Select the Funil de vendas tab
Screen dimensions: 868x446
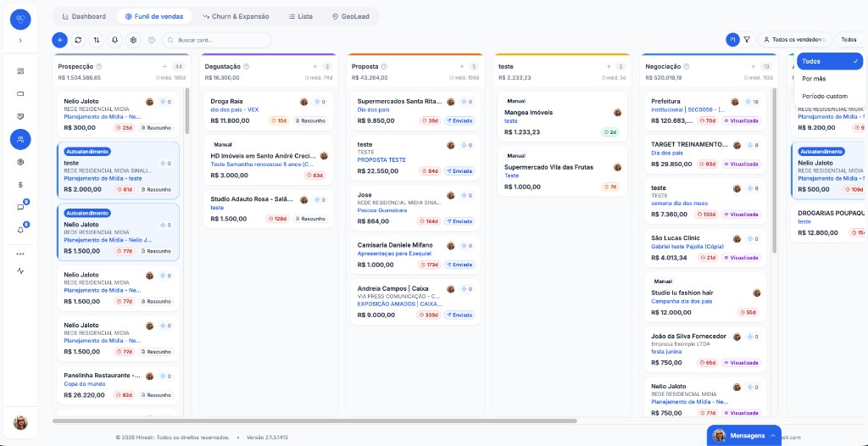pos(154,17)
